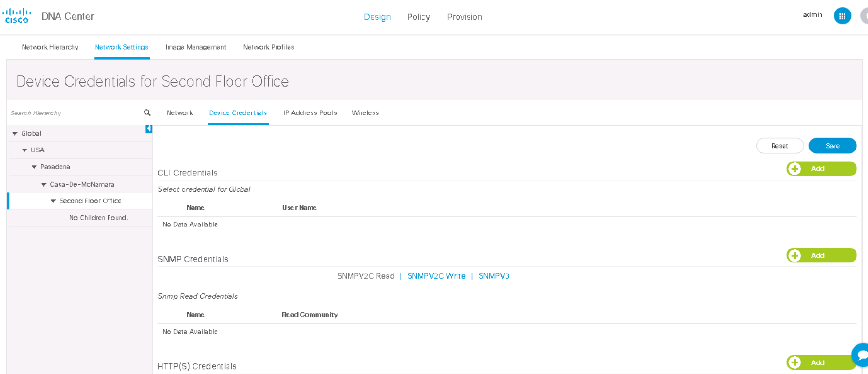The image size is (868, 374).
Task: Open the Policy menu
Action: click(x=419, y=17)
